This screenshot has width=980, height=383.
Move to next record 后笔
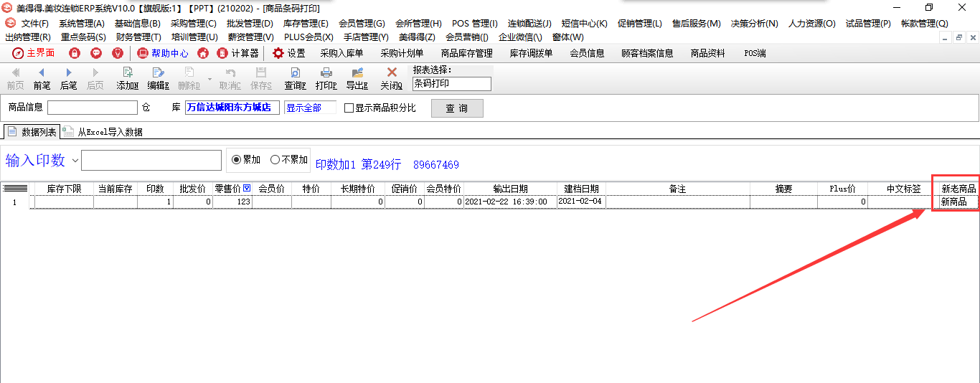coord(68,79)
